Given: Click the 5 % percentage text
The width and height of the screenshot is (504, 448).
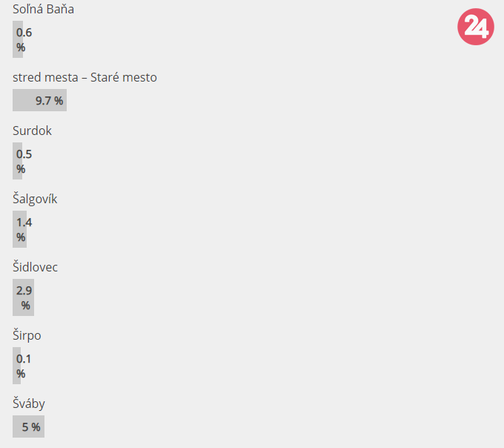Looking at the screenshot, I should (x=31, y=427).
